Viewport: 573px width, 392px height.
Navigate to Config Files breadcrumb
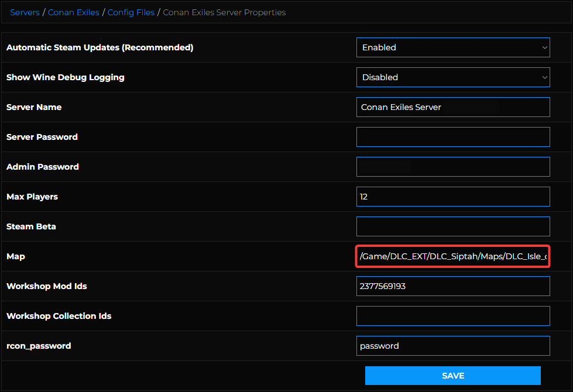click(x=131, y=12)
